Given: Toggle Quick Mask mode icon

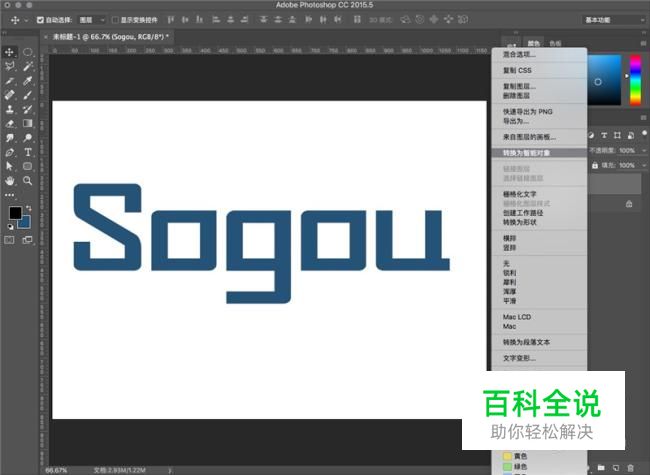Looking at the screenshot, I should tap(9, 240).
